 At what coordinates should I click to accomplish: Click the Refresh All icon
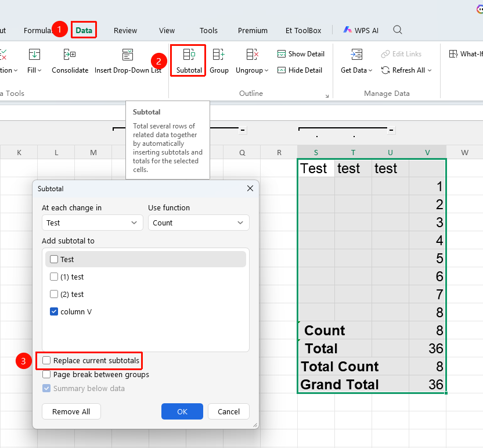tap(385, 70)
